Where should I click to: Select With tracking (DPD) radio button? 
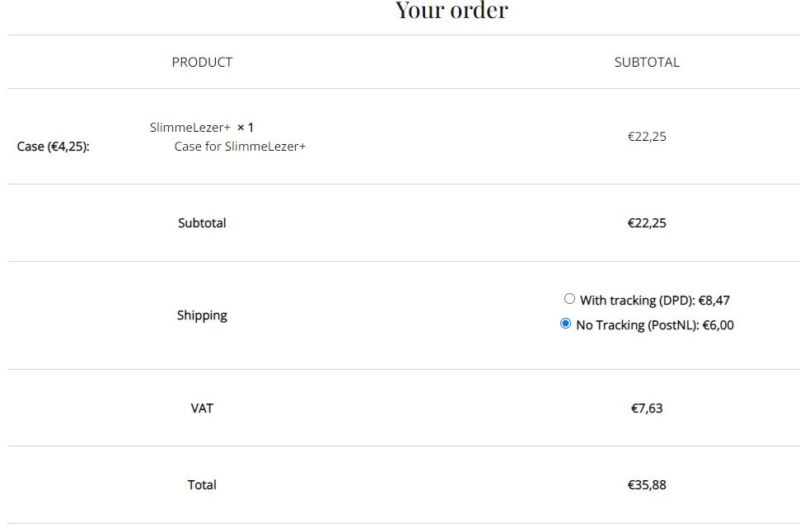coord(569,299)
